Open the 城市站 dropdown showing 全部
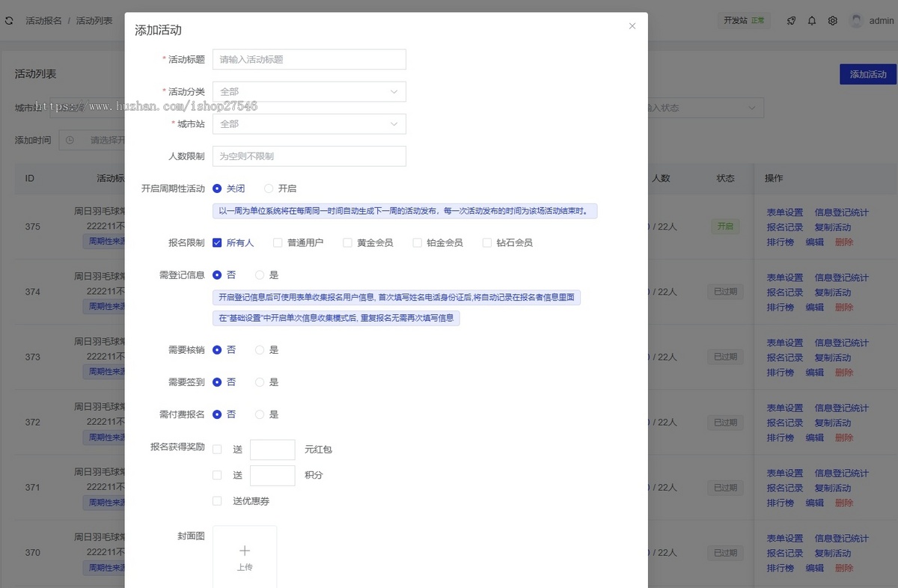Viewport: 898px width, 588px height. point(309,123)
